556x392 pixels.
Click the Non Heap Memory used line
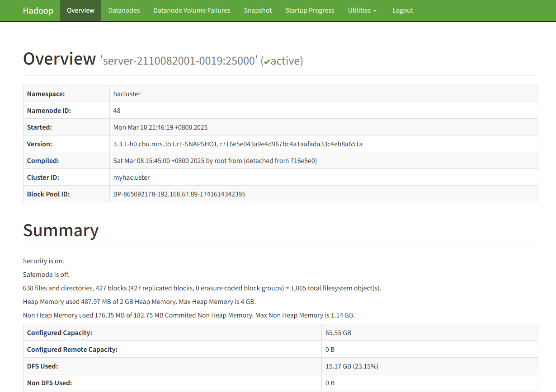click(x=188, y=315)
